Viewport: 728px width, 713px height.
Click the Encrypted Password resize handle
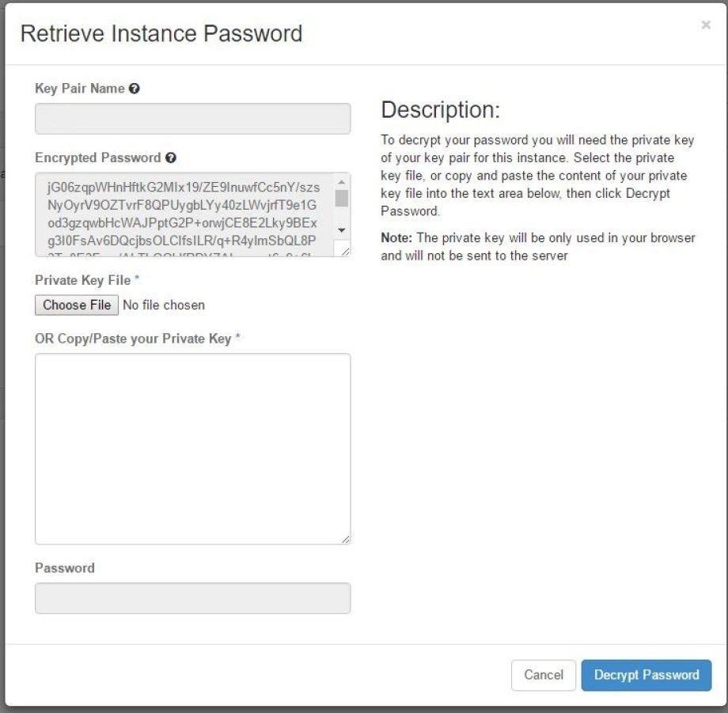345,251
